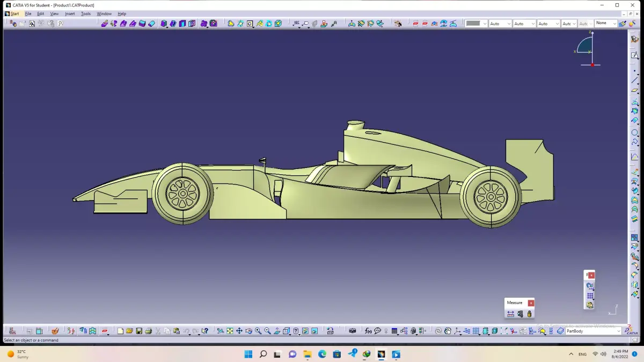644x362 pixels.
Task: Select the Rotate view tool
Action: tap(248, 331)
